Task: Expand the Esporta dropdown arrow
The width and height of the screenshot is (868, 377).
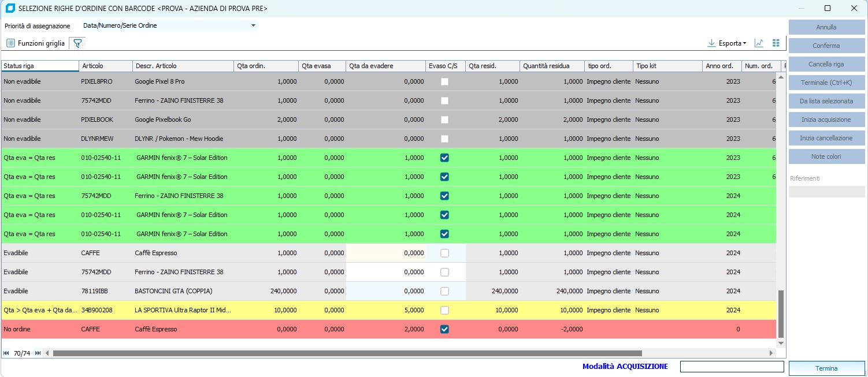Action: [744, 43]
